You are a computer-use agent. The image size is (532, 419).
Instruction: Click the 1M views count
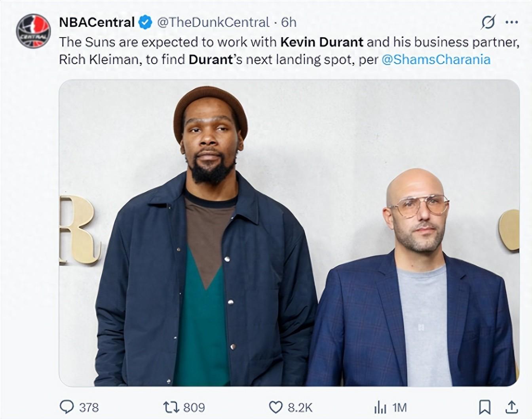click(399, 407)
